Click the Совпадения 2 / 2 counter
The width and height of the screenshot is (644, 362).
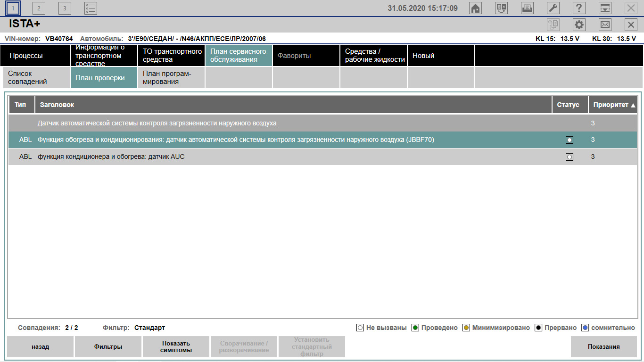pos(72,328)
